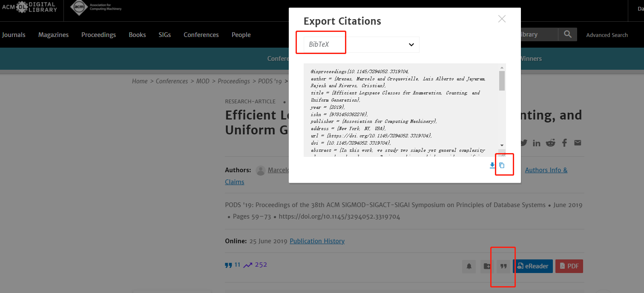Copy the BibTeX citation to clipboard

(504, 165)
